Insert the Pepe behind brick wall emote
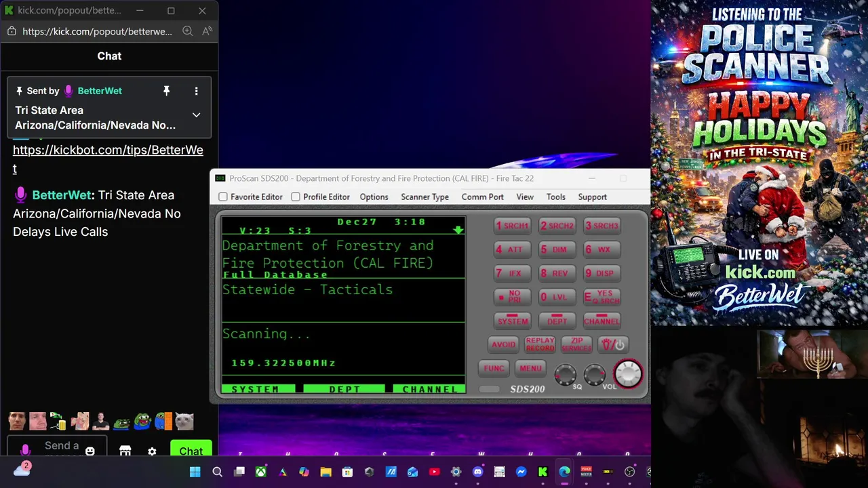The image size is (868, 488). tap(164, 421)
